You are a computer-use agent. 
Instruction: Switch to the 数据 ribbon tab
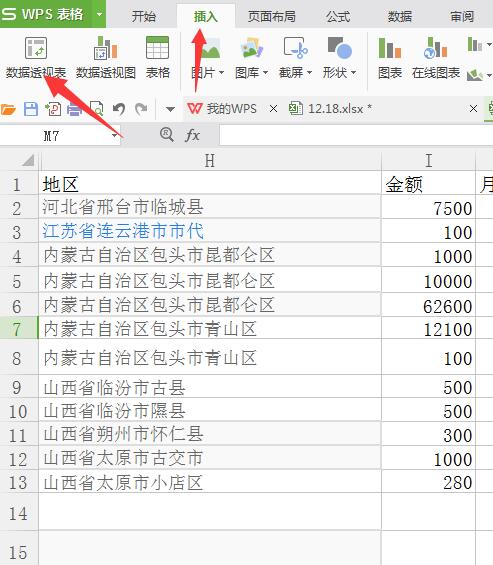(x=400, y=17)
